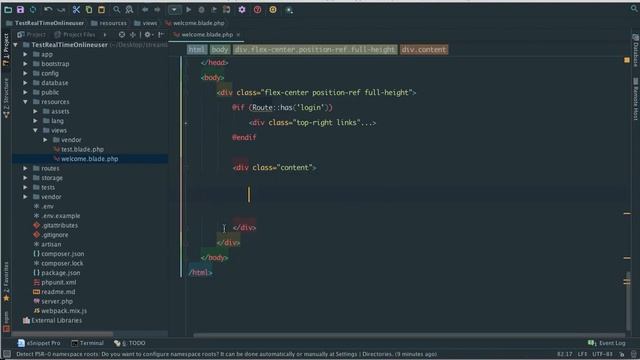Click the yellow circular toolbar icon
The height and width of the screenshot is (360, 640).
pyautogui.click(x=273, y=9)
